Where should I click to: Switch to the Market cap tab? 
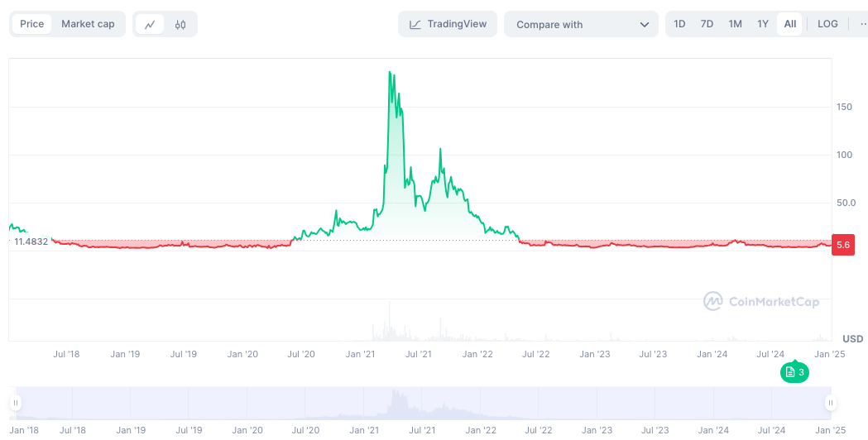(x=88, y=24)
